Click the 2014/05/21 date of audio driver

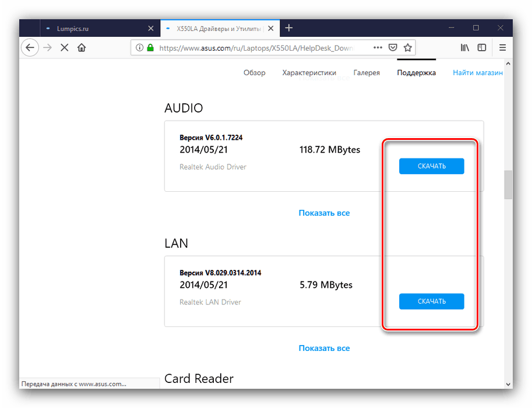click(x=203, y=150)
